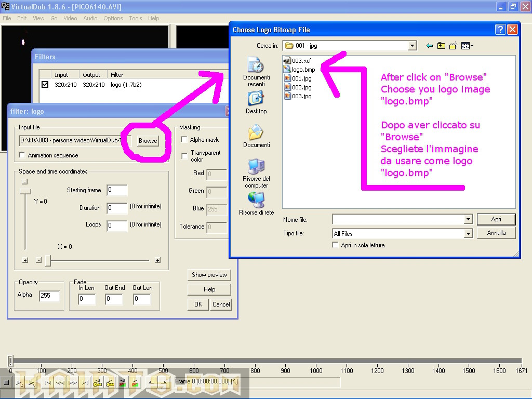The width and height of the screenshot is (532, 399).
Task: Seek to the next scene change
Action: click(x=135, y=383)
